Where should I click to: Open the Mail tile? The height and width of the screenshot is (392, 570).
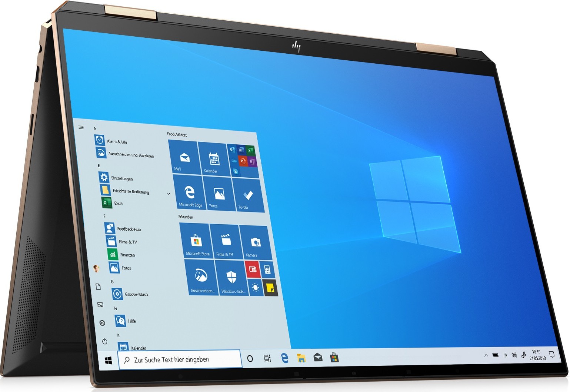coord(184,158)
